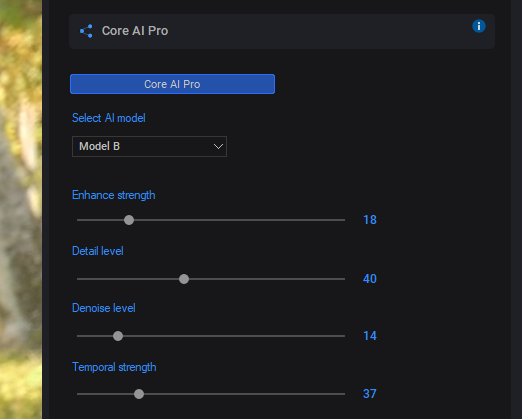Click the Core AI Pro node icon

click(86, 31)
